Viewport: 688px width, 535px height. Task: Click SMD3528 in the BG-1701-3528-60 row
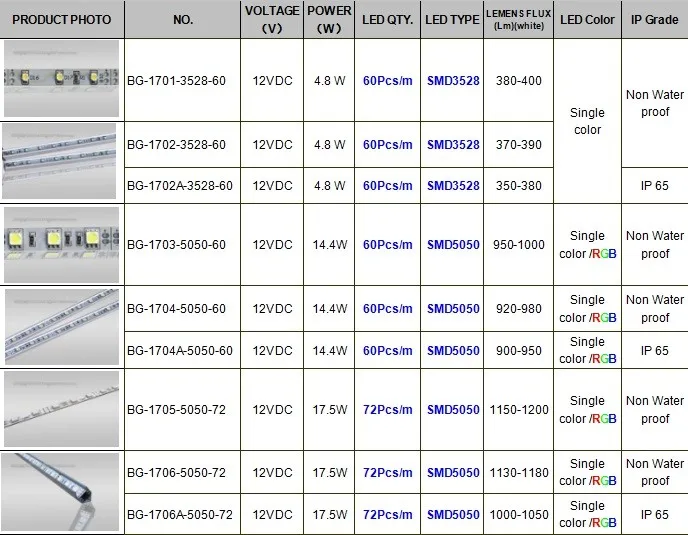(x=453, y=80)
